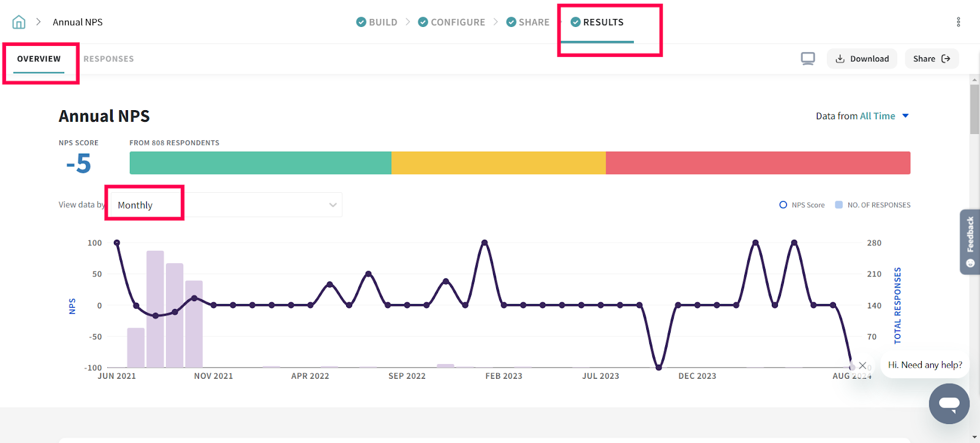Click the green promoters bar segment

[260, 163]
